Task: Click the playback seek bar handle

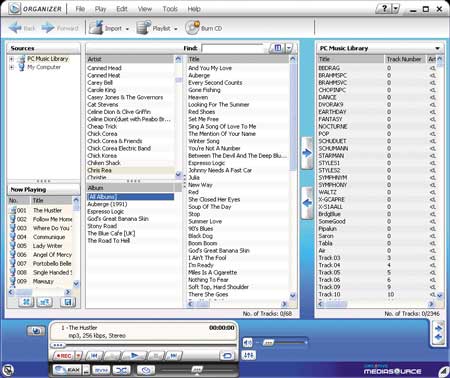Action: pos(58,345)
